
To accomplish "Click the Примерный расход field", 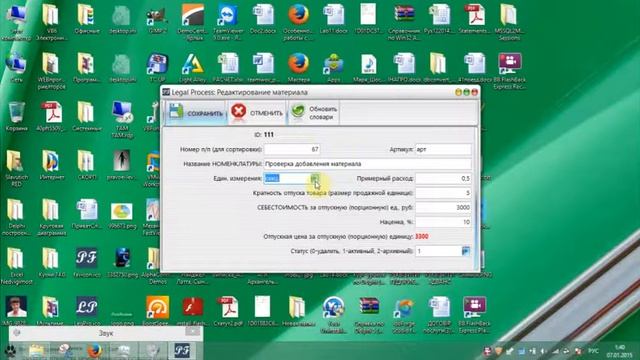I will (x=443, y=178).
